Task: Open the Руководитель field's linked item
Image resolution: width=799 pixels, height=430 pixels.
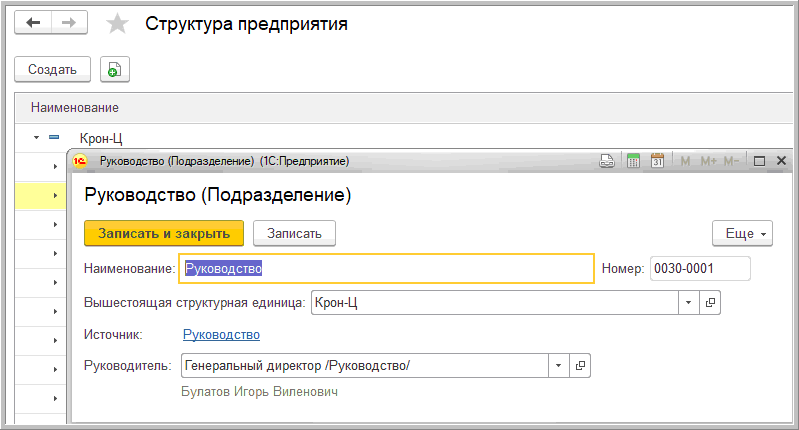Action: coord(580,366)
